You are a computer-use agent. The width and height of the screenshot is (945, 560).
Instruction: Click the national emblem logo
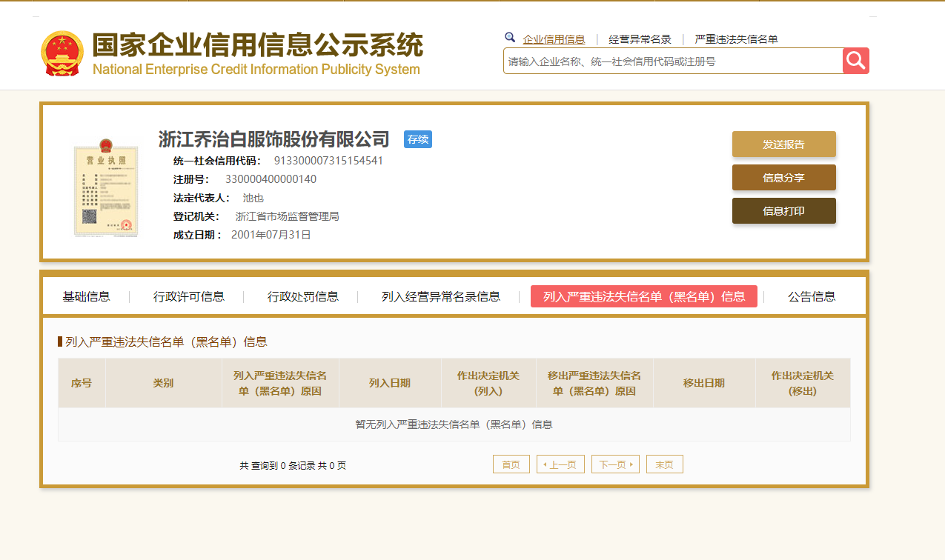point(63,53)
